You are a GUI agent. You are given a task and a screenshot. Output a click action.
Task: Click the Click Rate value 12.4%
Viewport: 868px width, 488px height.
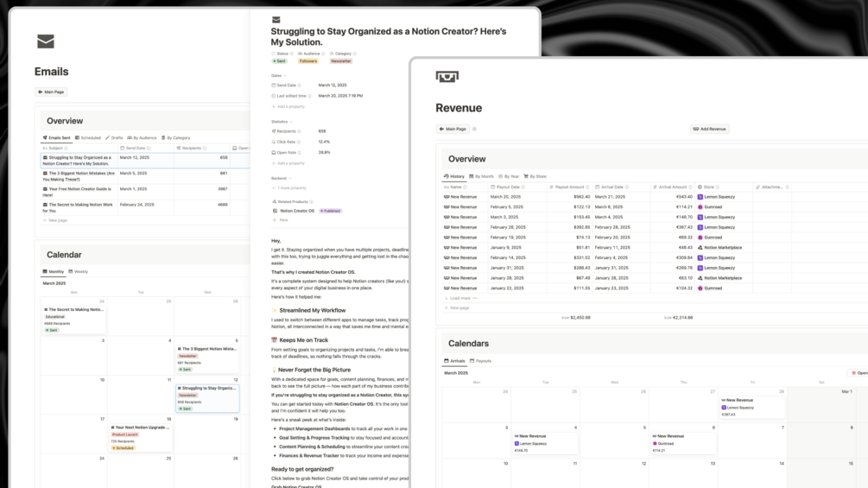[x=325, y=142]
